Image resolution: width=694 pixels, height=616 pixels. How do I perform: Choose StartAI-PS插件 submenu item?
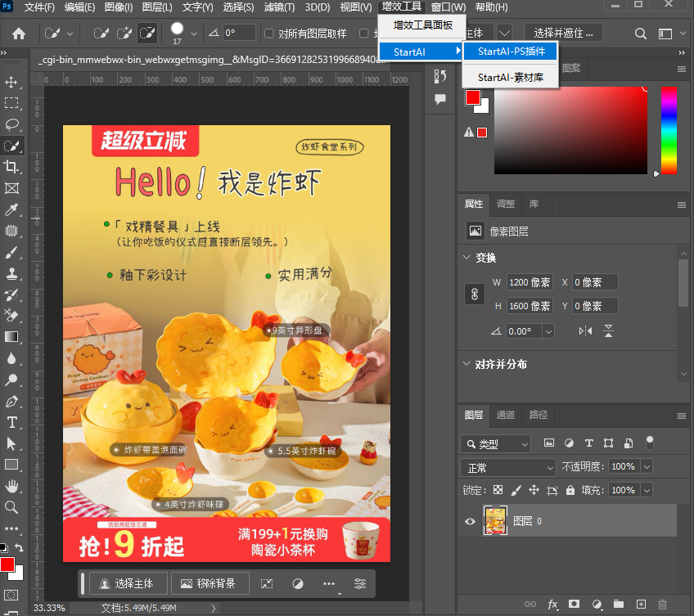pos(511,52)
